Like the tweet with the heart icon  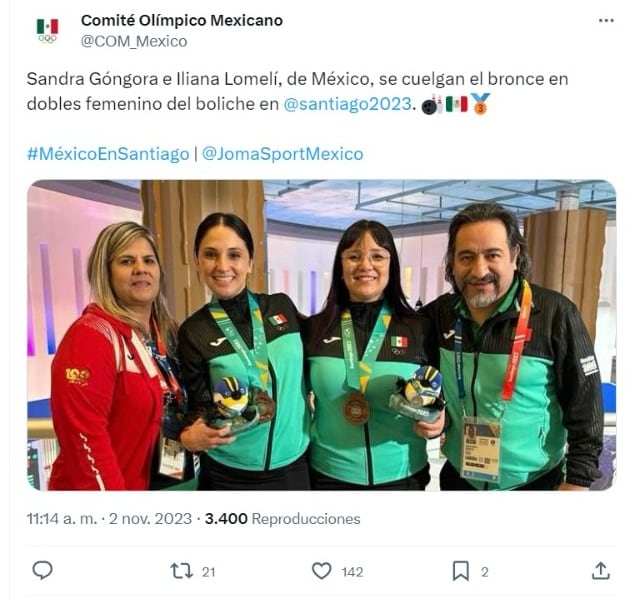coord(322,571)
